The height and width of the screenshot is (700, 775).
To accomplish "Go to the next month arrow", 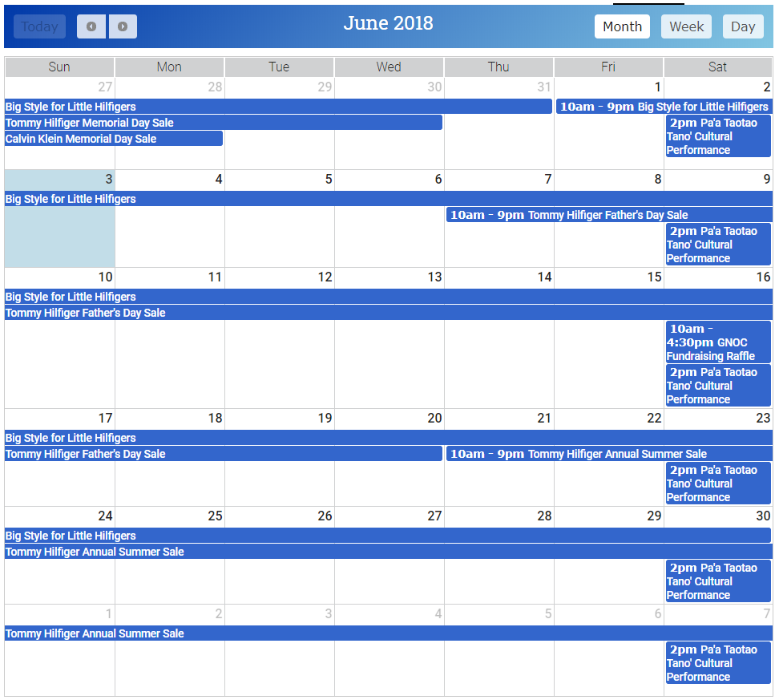I will pos(123,26).
